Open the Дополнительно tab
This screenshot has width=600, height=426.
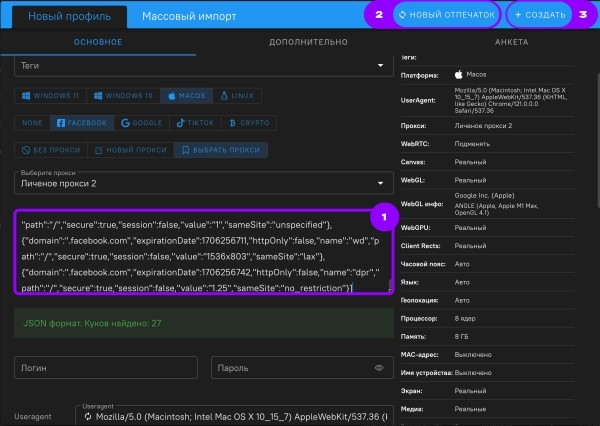[x=308, y=43]
